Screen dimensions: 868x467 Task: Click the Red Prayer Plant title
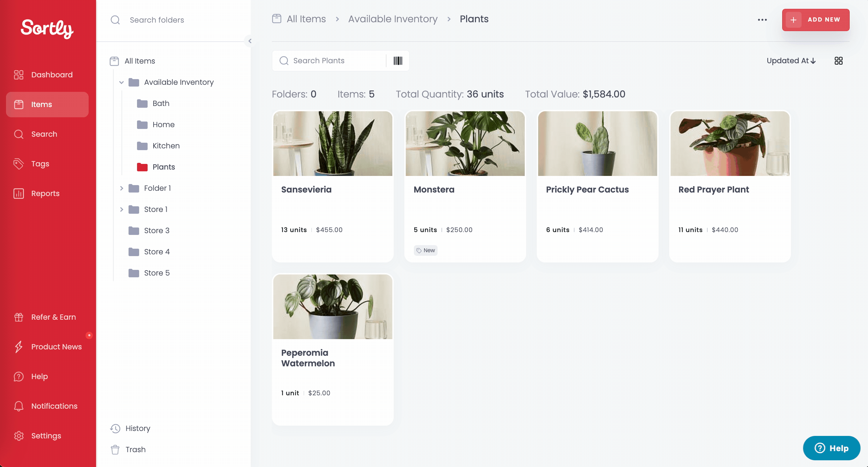coord(713,190)
